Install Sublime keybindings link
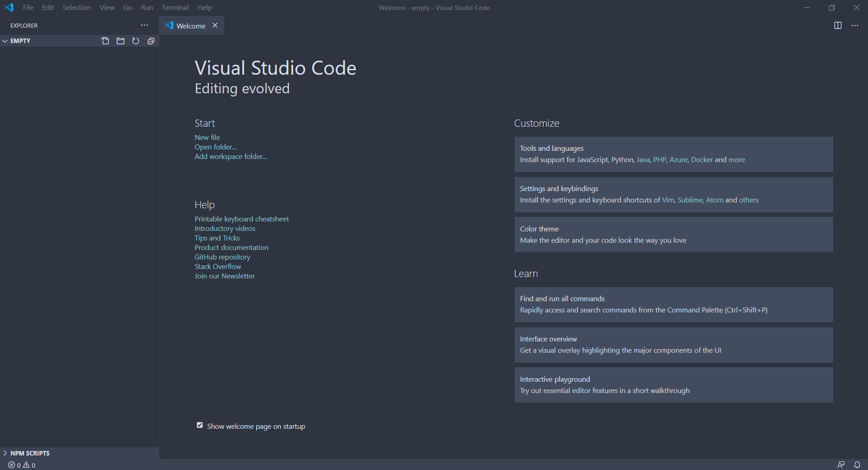This screenshot has width=868, height=470. 690,200
